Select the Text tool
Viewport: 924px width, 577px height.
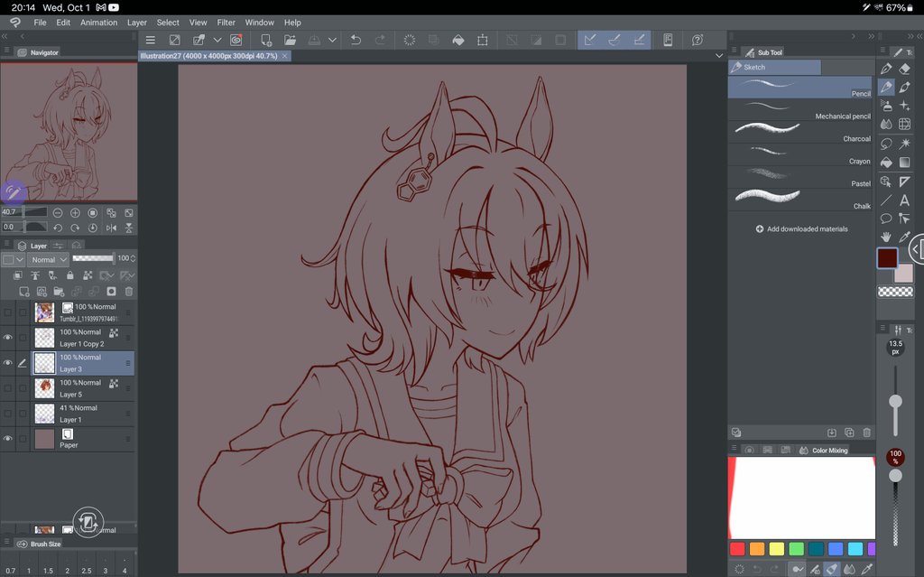[905, 199]
